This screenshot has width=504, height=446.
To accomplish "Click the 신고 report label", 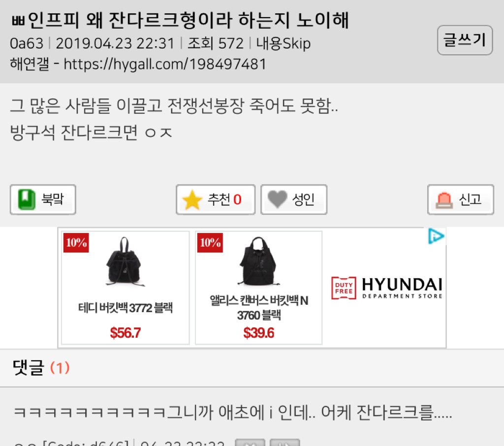I will (470, 199).
